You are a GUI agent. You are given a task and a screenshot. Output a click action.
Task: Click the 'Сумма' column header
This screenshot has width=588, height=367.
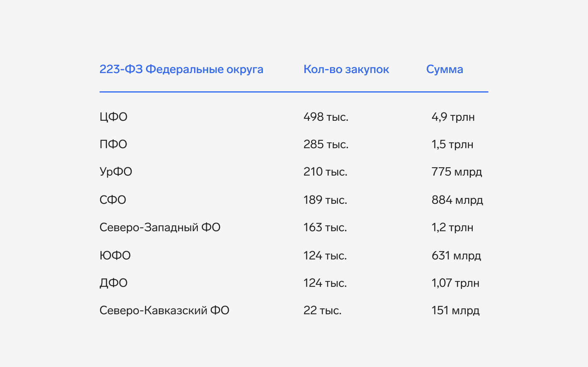445,69
